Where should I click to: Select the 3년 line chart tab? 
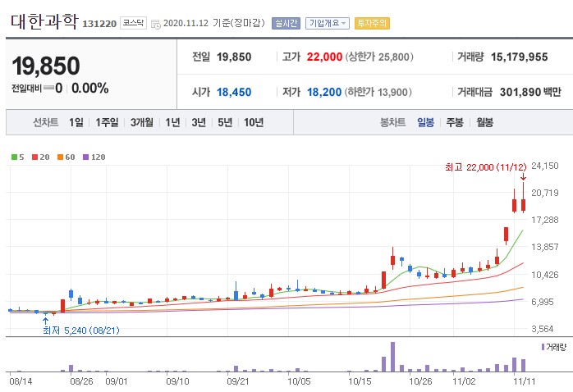point(199,122)
